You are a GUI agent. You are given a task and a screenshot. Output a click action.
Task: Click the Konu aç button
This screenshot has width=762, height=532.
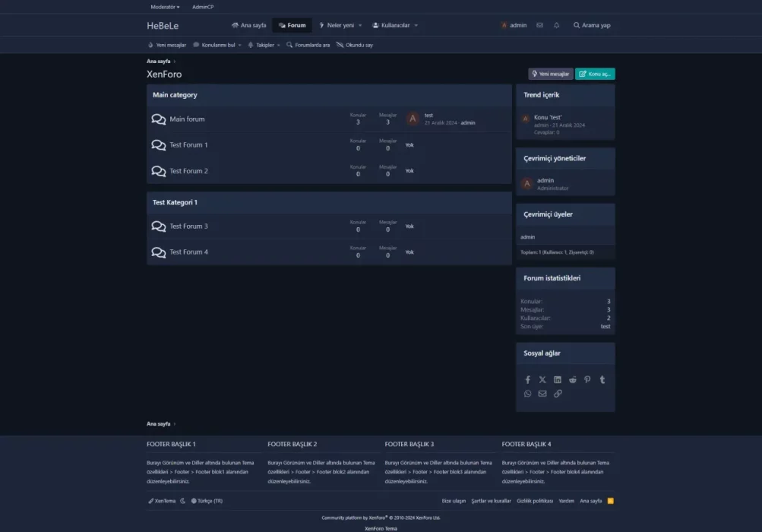[x=596, y=74]
